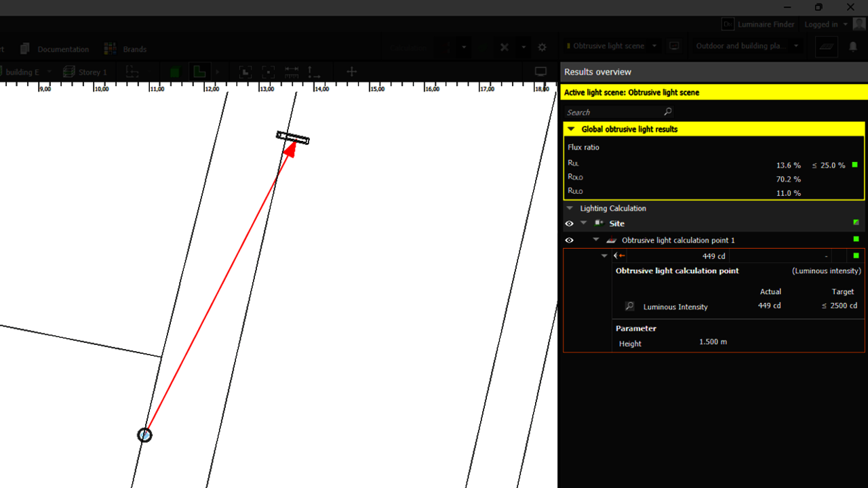
Task: Open the Brands section
Action: tap(134, 49)
